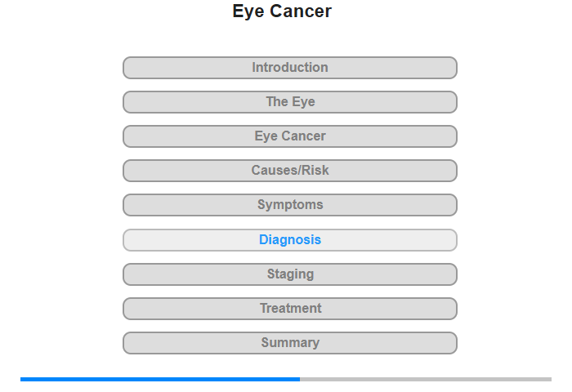
Task: Click the gray unfilled part of progress bar
Action: tap(426, 379)
